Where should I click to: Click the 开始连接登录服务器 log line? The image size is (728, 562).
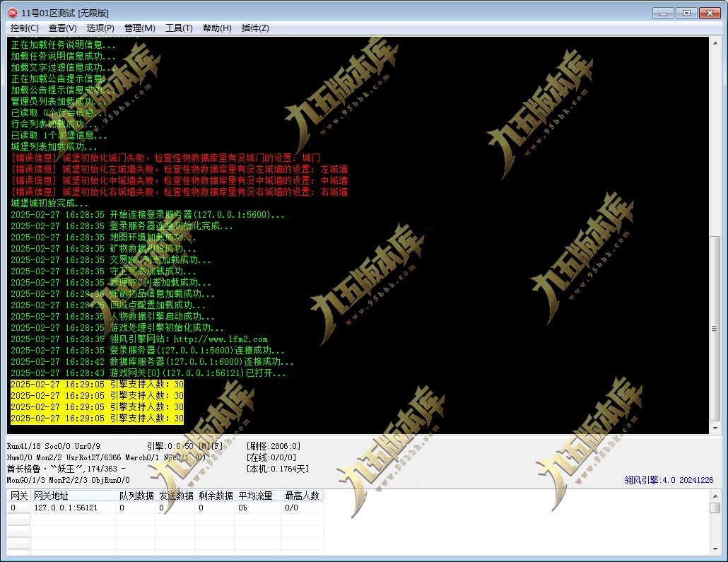point(148,215)
